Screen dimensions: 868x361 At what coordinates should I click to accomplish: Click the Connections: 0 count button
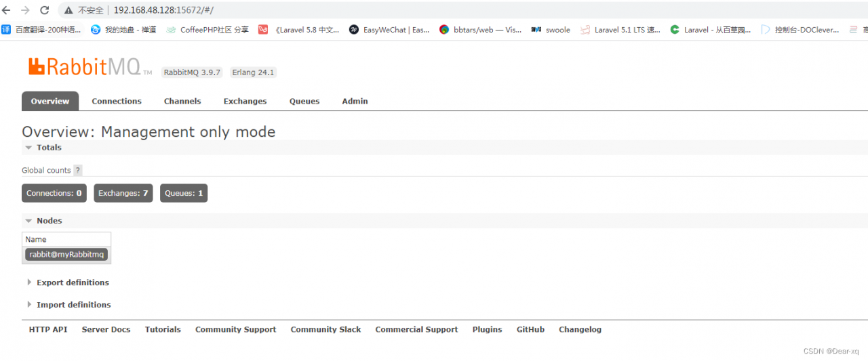(x=54, y=193)
